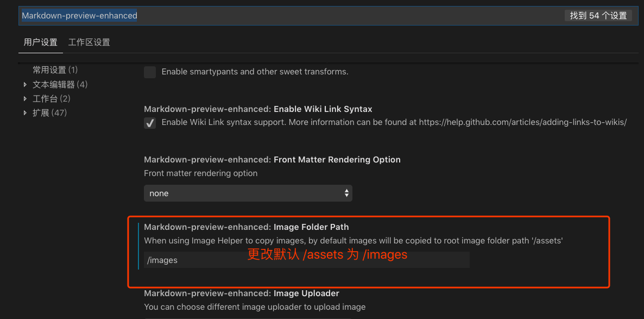Image resolution: width=644 pixels, height=319 pixels.
Task: Click the up-down arrows icon on the none dropdown
Action: click(346, 193)
